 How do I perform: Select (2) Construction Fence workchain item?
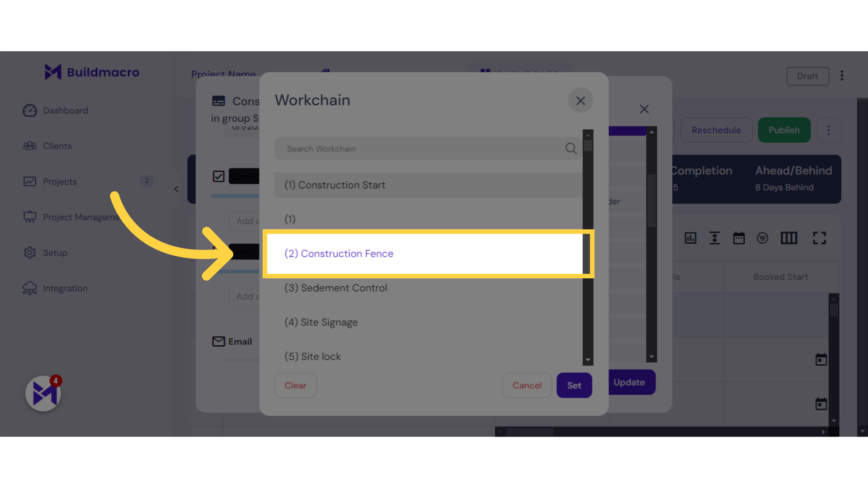coord(426,253)
